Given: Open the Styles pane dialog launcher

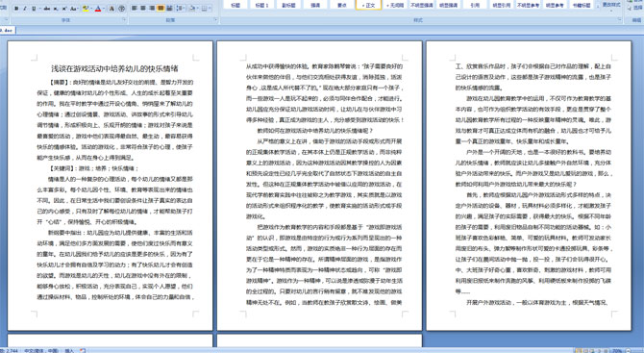Looking at the screenshot, I should 619,19.
